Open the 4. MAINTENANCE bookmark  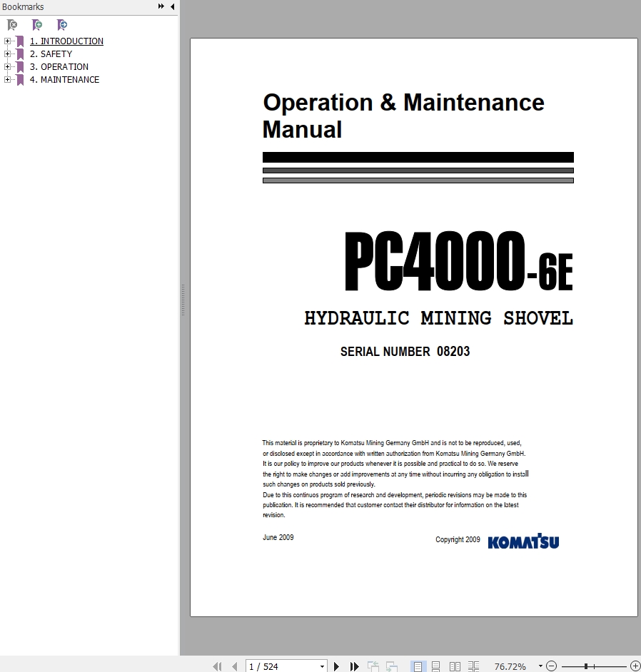(x=64, y=80)
